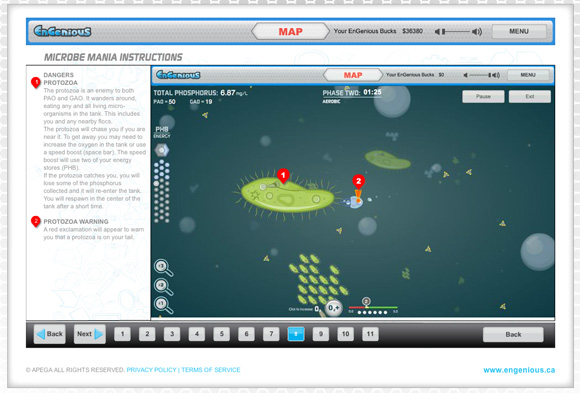Go to instruction page 1
580x393 pixels.
coord(122,334)
